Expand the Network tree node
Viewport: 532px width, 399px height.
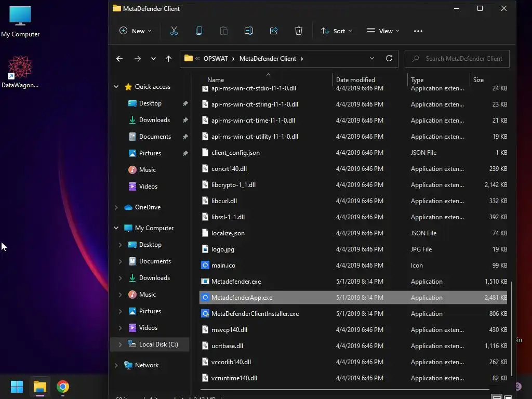click(116, 365)
